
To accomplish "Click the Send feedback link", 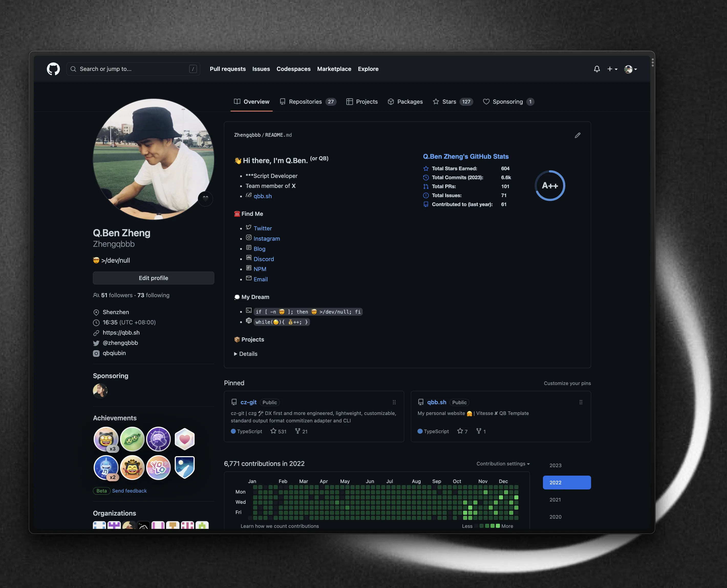I will point(129,491).
